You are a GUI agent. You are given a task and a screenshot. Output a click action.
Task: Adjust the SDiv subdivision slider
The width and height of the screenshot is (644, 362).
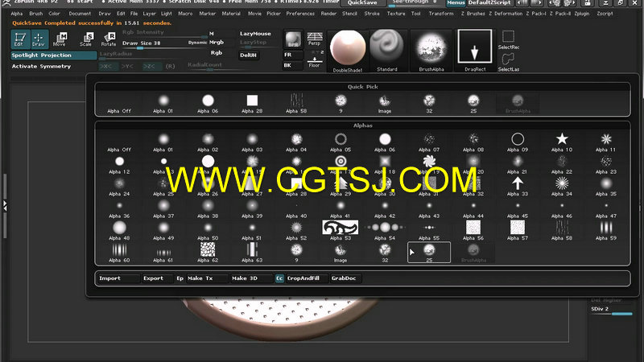coord(611,310)
